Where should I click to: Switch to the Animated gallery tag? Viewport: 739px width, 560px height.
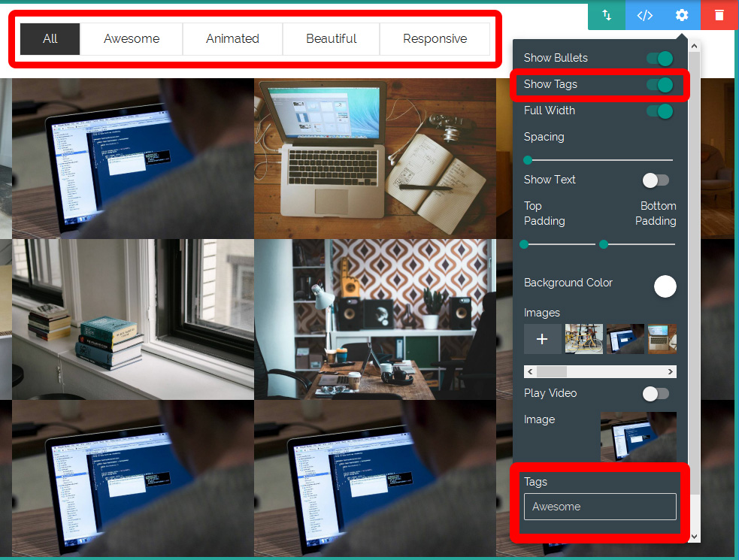point(232,39)
